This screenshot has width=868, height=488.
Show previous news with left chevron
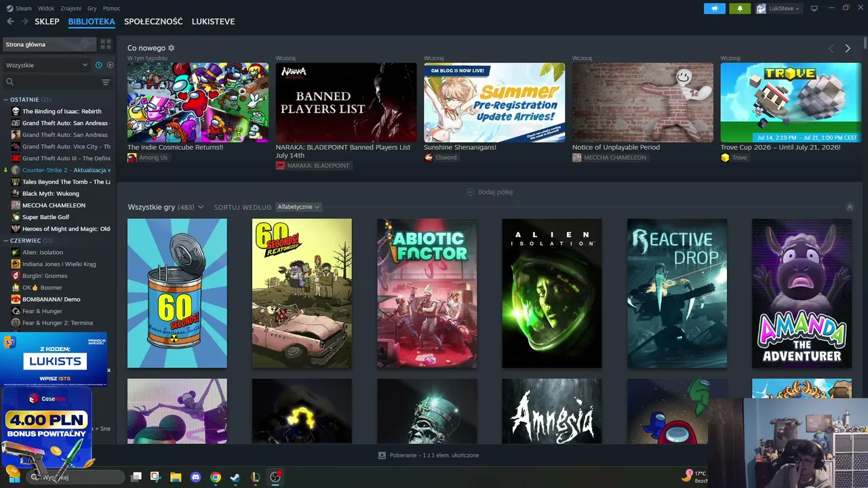831,48
